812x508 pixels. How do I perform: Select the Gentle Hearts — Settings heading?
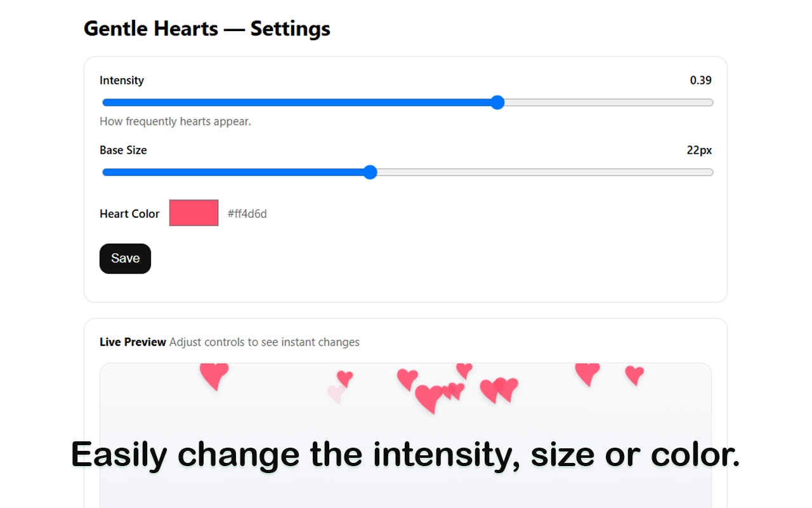tap(207, 29)
